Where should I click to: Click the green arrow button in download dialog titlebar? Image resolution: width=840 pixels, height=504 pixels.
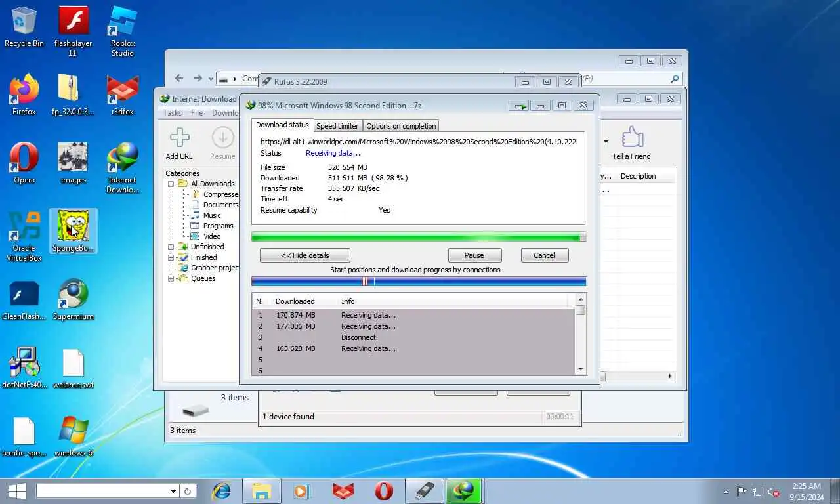coord(520,106)
